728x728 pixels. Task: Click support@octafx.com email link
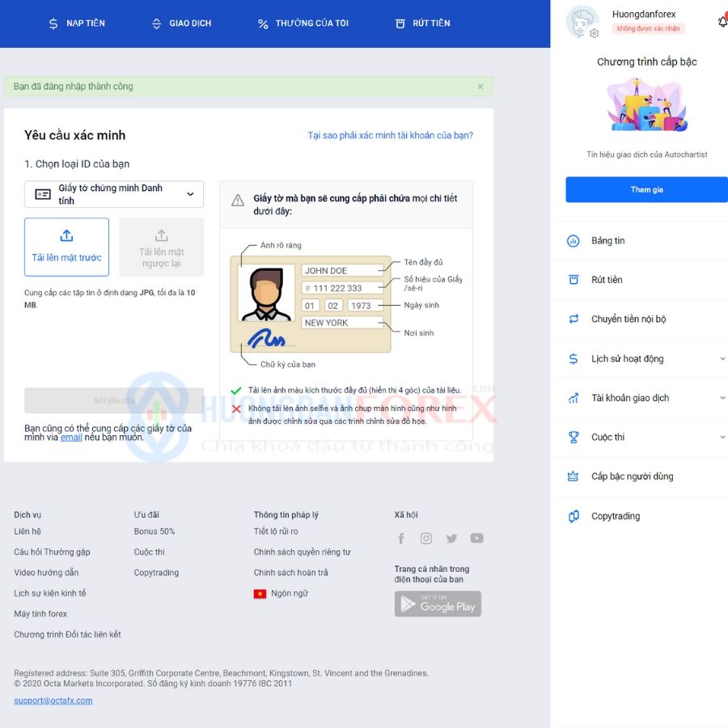[x=53, y=700]
